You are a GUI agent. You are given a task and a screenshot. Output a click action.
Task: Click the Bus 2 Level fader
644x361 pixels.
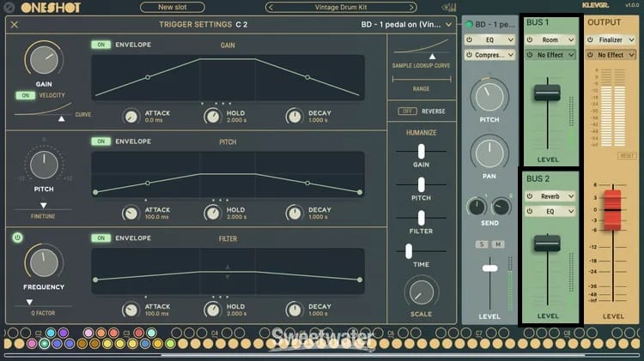[x=547, y=244]
